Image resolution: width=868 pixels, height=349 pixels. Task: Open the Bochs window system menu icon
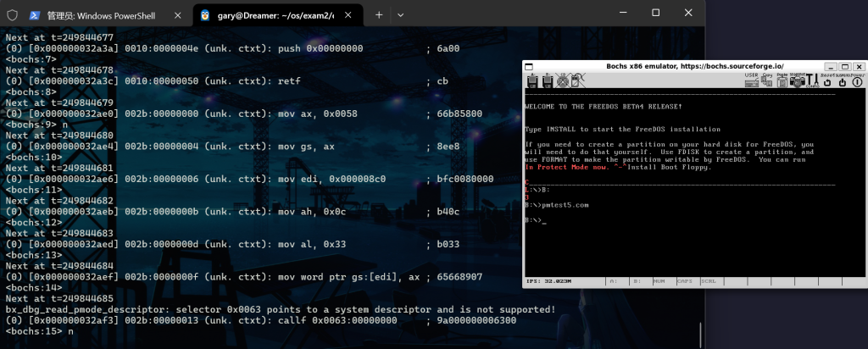point(530,66)
